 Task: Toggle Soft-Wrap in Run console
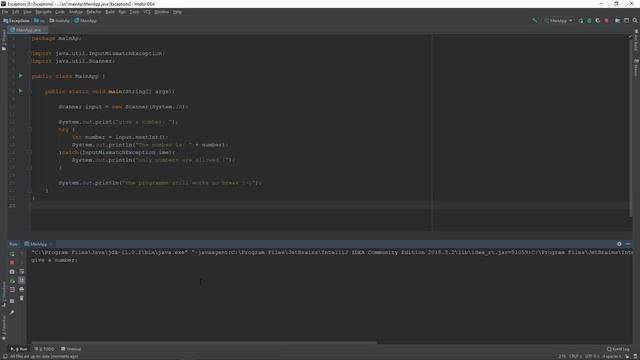[22, 271]
